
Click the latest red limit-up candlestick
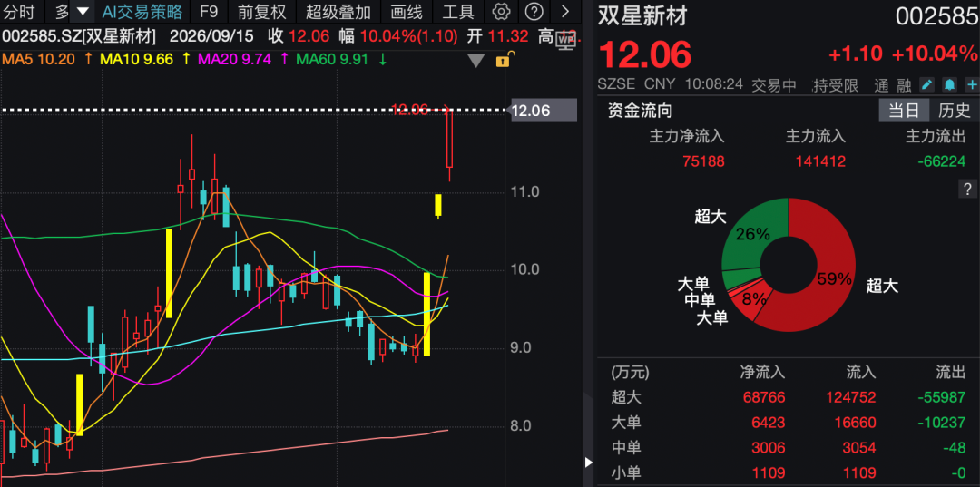coord(449,139)
